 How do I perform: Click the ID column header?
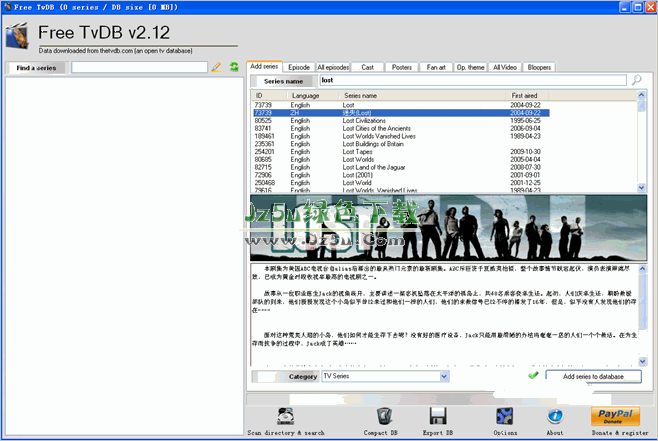(269, 96)
